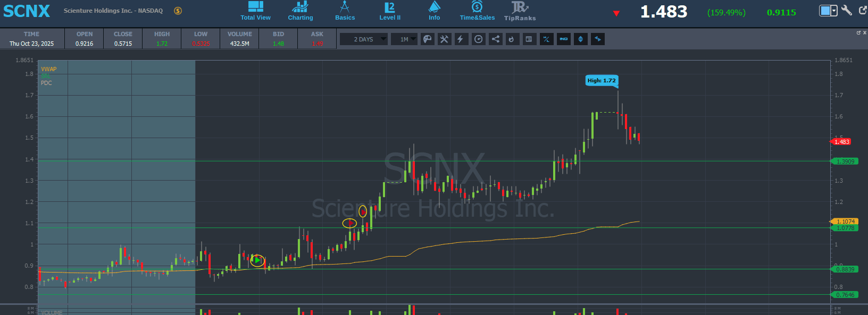Click the ASK value 1.49
The height and width of the screenshot is (315, 868).
pos(318,44)
